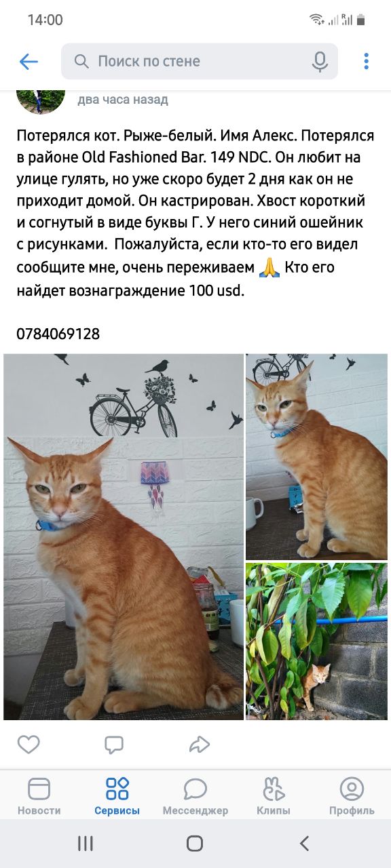Click the magnifier search icon

81,62
